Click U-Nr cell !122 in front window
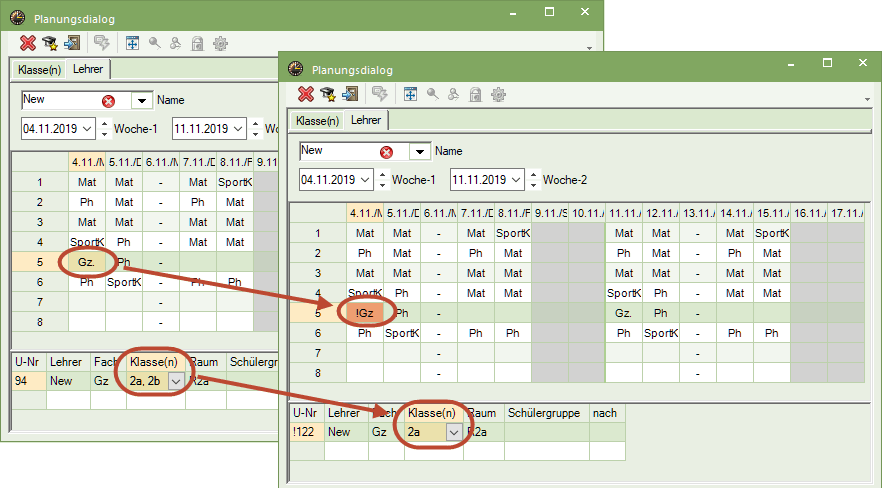Image resolution: width=882 pixels, height=488 pixels. 308,432
